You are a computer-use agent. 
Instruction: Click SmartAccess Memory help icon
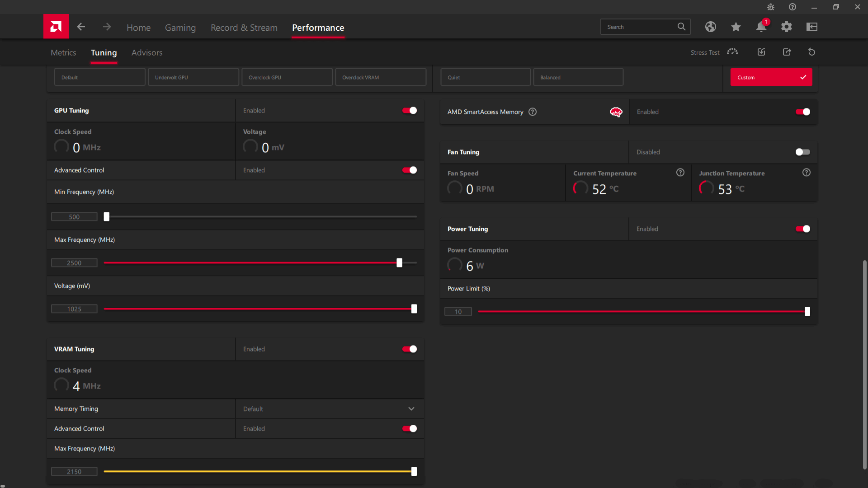pyautogui.click(x=533, y=112)
